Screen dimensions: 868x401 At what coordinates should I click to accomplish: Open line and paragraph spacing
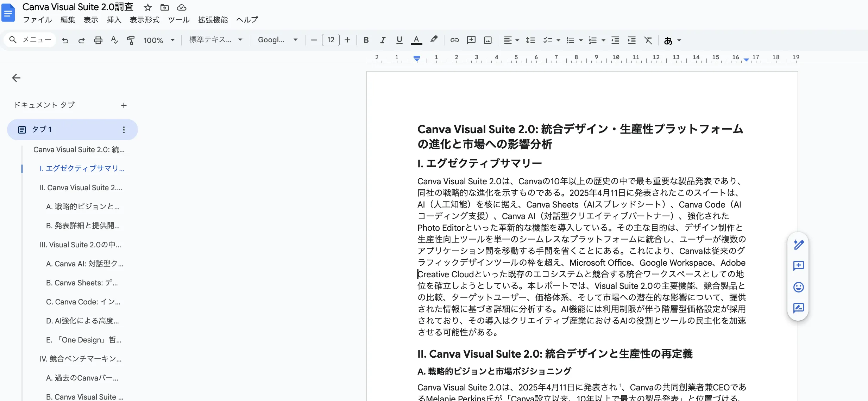(x=530, y=40)
